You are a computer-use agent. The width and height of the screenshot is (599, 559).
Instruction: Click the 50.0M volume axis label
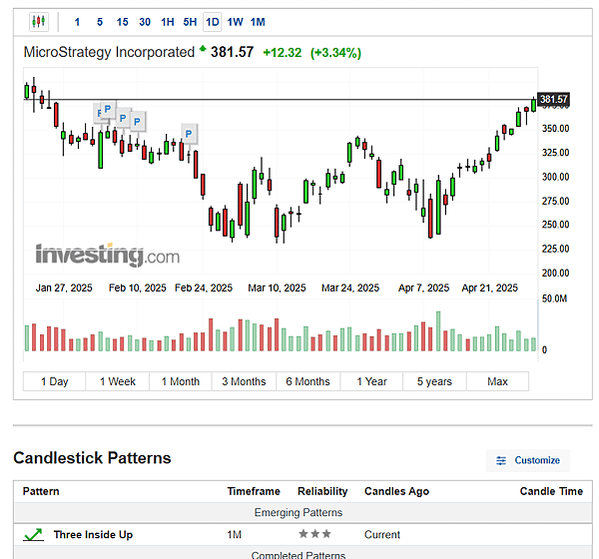tap(554, 298)
